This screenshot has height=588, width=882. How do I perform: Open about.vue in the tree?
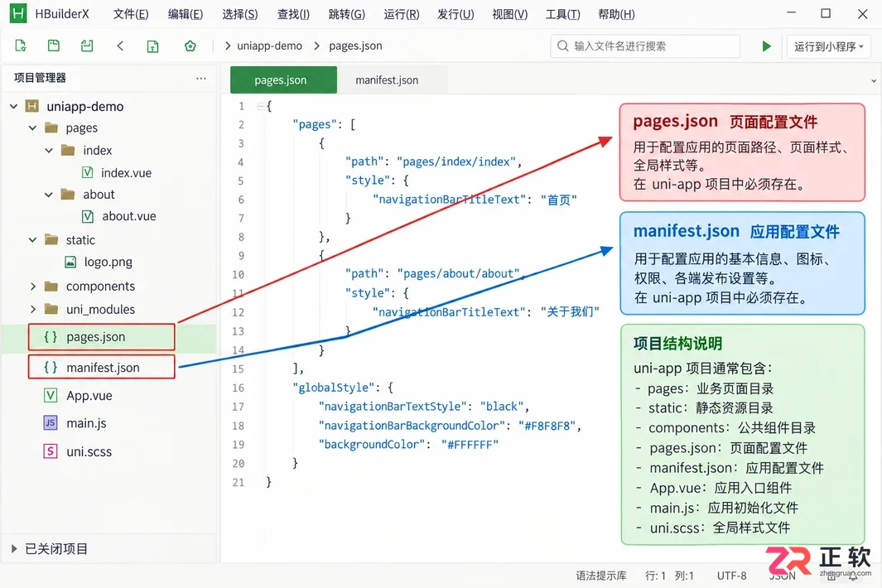(x=129, y=216)
